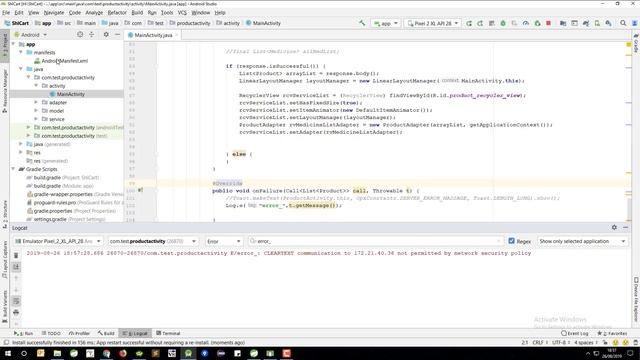Click the SDK Manager toolbar icon
Viewport: 640px width, 360px height.
609,23
